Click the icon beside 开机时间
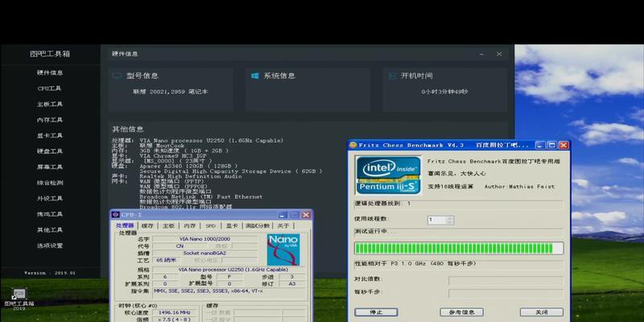This screenshot has height=322, width=644. pos(392,76)
